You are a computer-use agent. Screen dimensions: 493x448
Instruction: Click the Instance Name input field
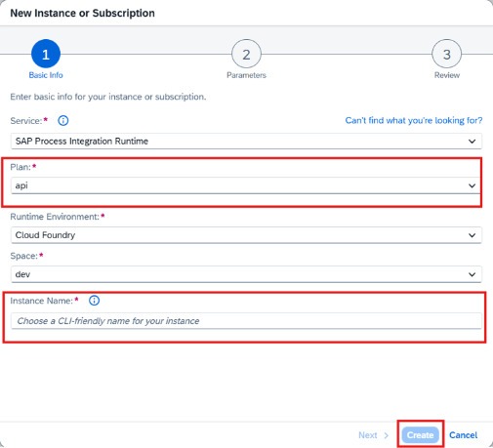[x=246, y=321]
